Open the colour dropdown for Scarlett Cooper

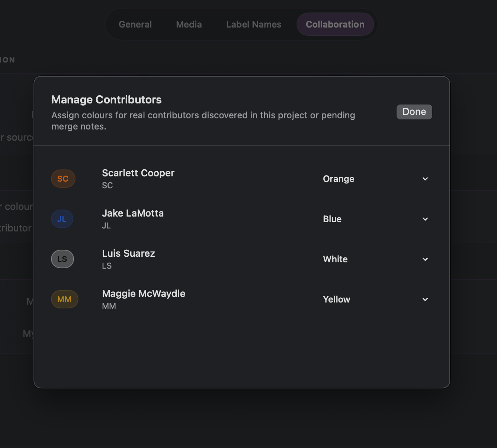[x=425, y=179]
